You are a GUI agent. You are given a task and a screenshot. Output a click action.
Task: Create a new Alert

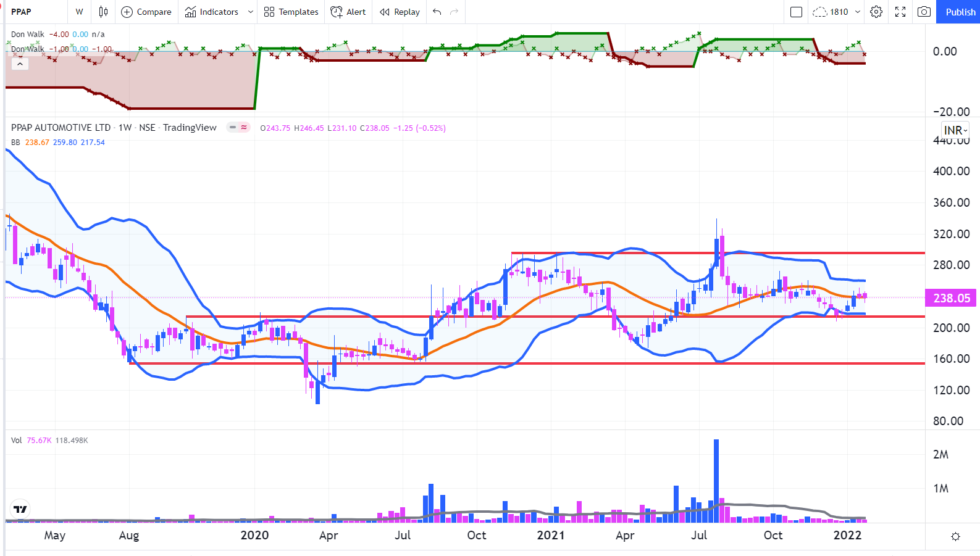pyautogui.click(x=348, y=12)
